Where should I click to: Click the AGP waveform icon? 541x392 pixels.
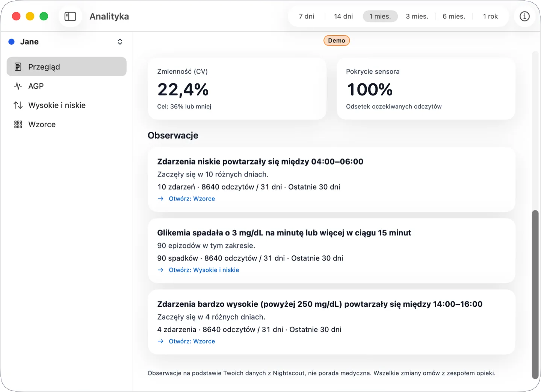coord(18,86)
